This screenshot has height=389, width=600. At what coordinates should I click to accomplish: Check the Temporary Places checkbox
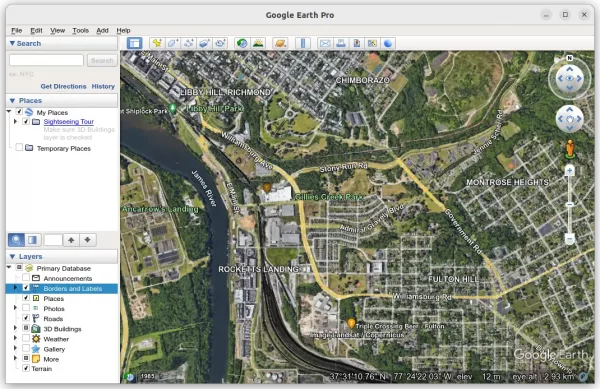[19, 148]
